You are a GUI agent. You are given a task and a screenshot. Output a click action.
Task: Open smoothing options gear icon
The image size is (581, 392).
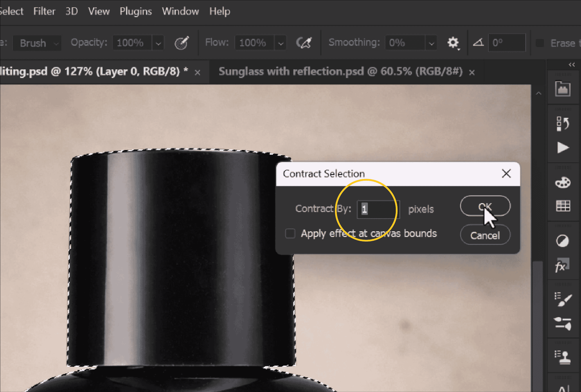tap(453, 43)
